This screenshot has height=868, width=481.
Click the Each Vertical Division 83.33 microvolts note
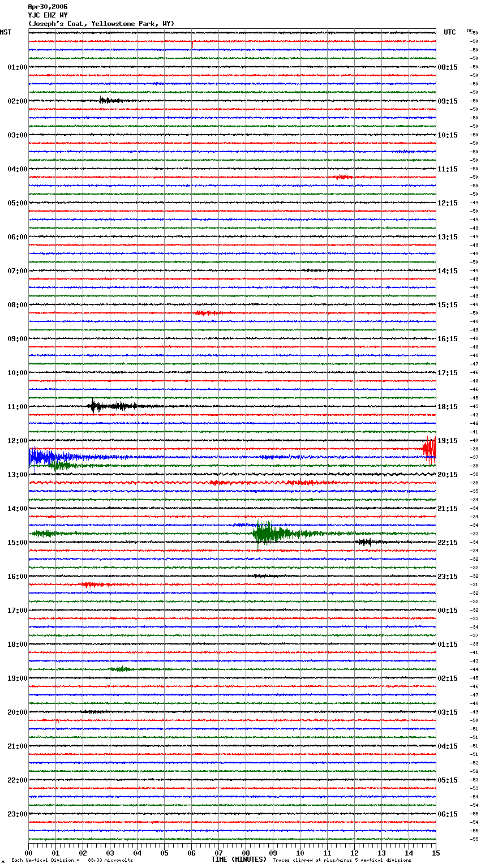[x=72, y=860]
